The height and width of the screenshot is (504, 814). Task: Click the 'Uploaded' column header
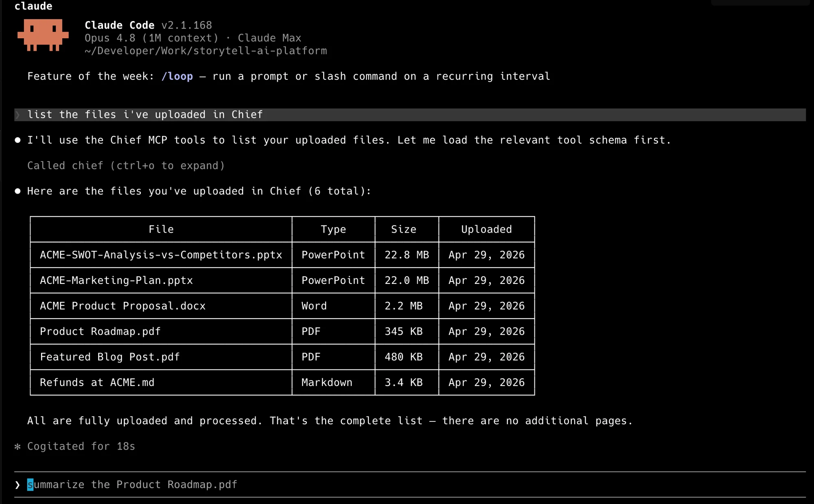486,229
